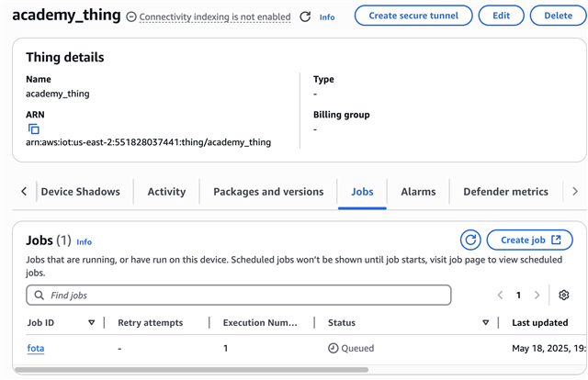Go to next page of jobs
Screen dimensions: 588x380
(x=537, y=295)
